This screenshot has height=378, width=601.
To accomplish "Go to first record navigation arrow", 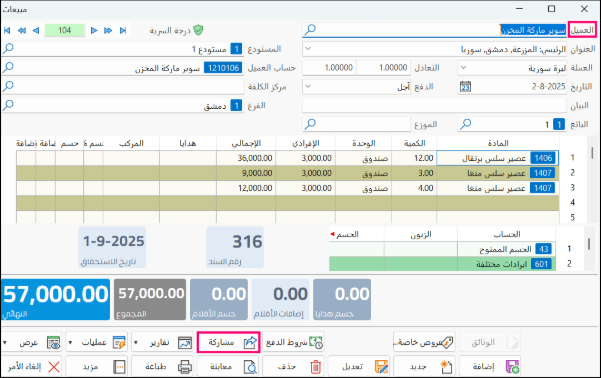I will click(7, 30).
